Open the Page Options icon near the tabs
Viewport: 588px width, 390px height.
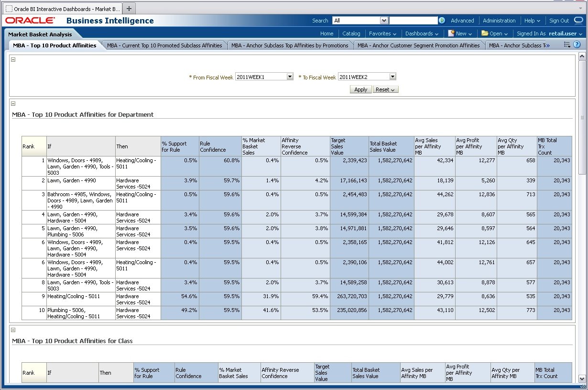pyautogui.click(x=567, y=44)
